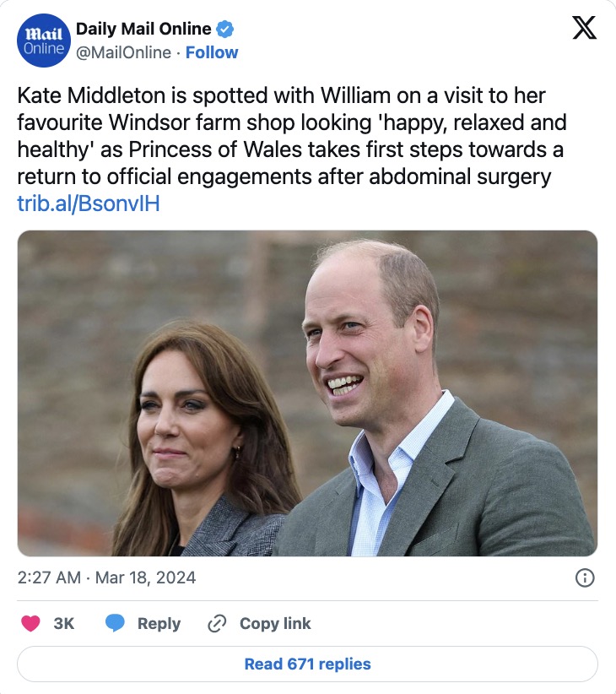Click the Copy link text label
This screenshot has width=616, height=694.
tap(275, 624)
